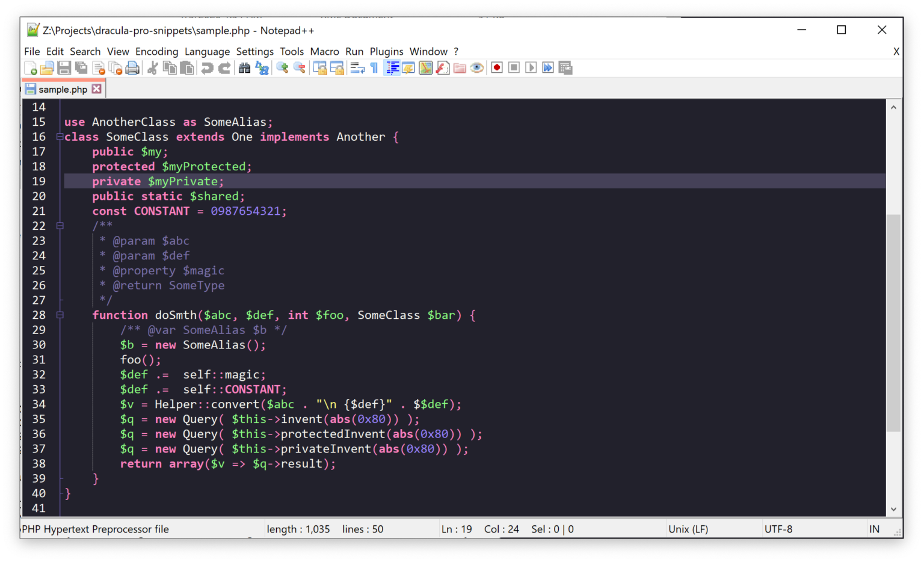Enable synchronized vertical scrolling
The width and height of the screenshot is (924, 562).
319,67
